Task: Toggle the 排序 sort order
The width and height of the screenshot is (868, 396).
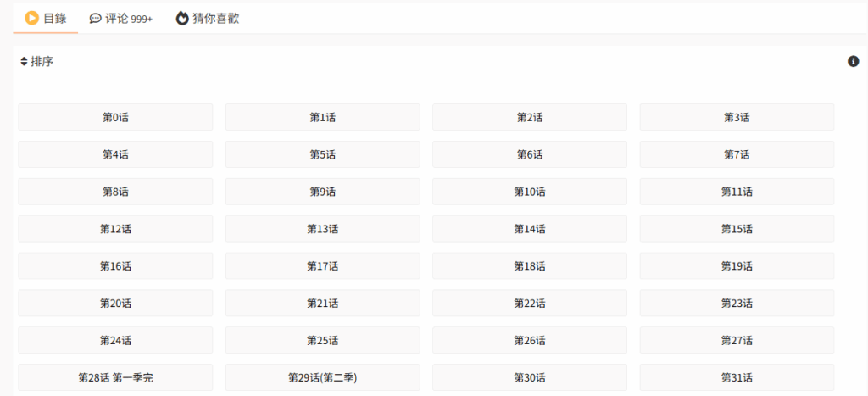Action: [37, 61]
